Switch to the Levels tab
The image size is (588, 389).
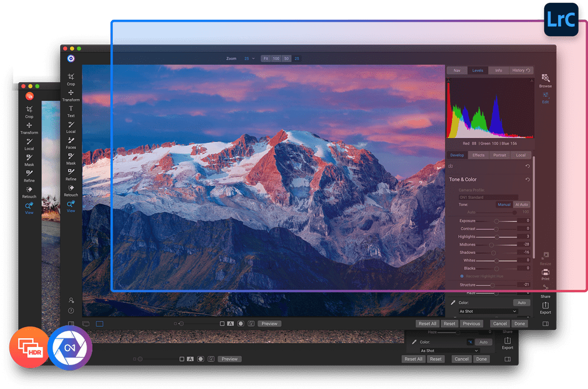[478, 71]
